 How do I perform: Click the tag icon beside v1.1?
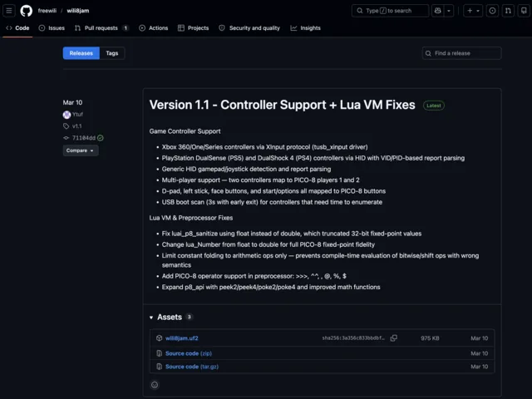coord(66,126)
